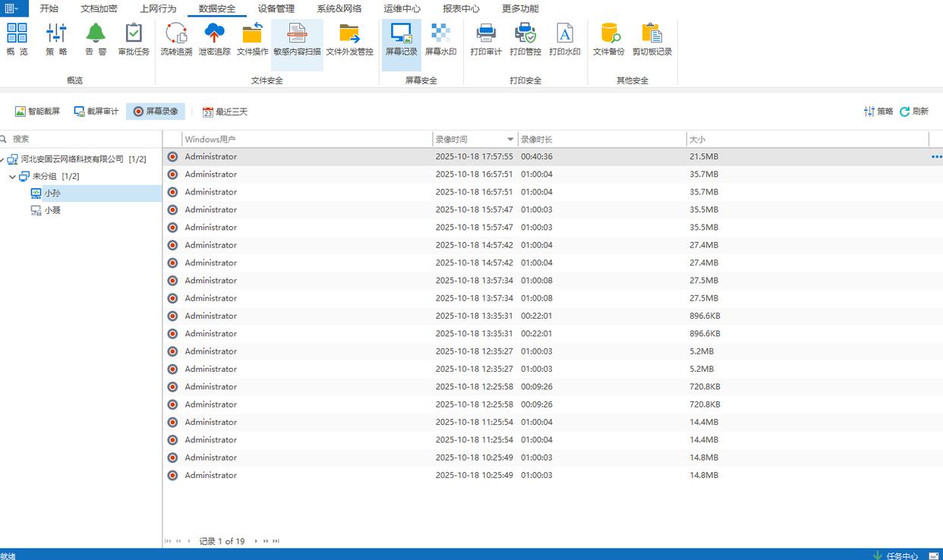The image size is (943, 560).
Task: Open the 录像时间 column sort dropdown arrow
Action: coord(510,140)
